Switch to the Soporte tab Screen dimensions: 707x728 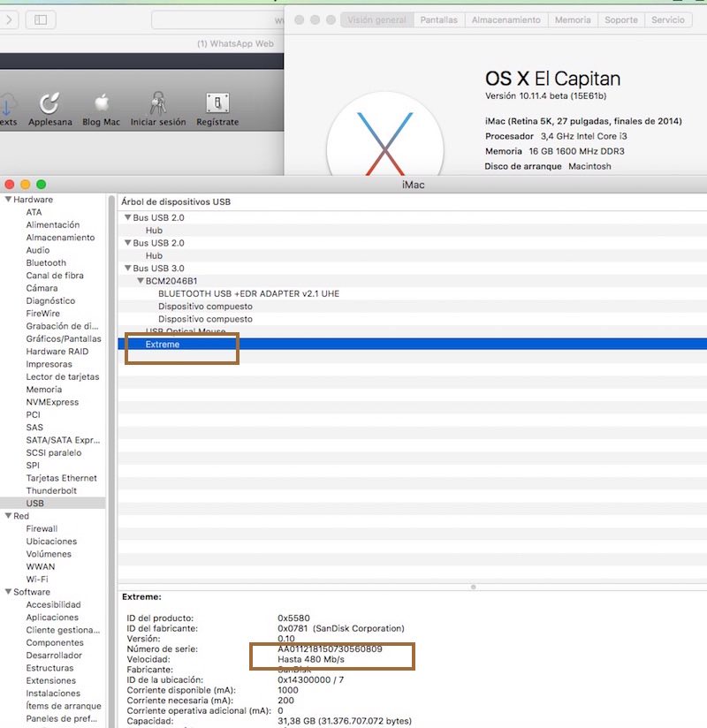[x=621, y=20]
